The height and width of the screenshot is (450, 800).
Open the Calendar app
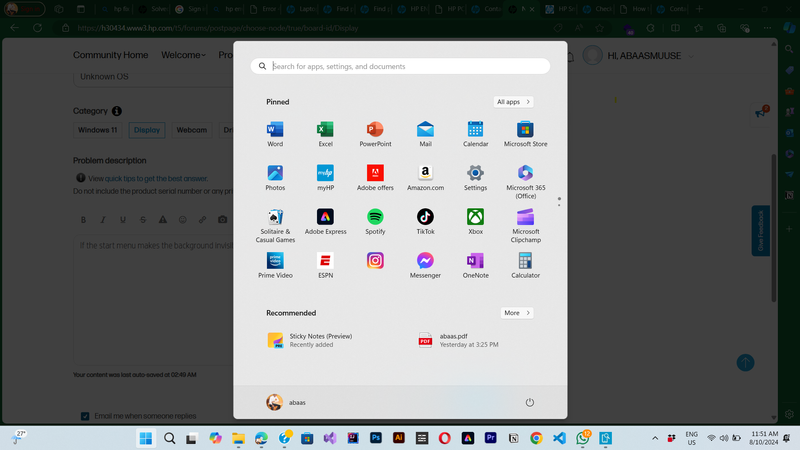coord(475,134)
